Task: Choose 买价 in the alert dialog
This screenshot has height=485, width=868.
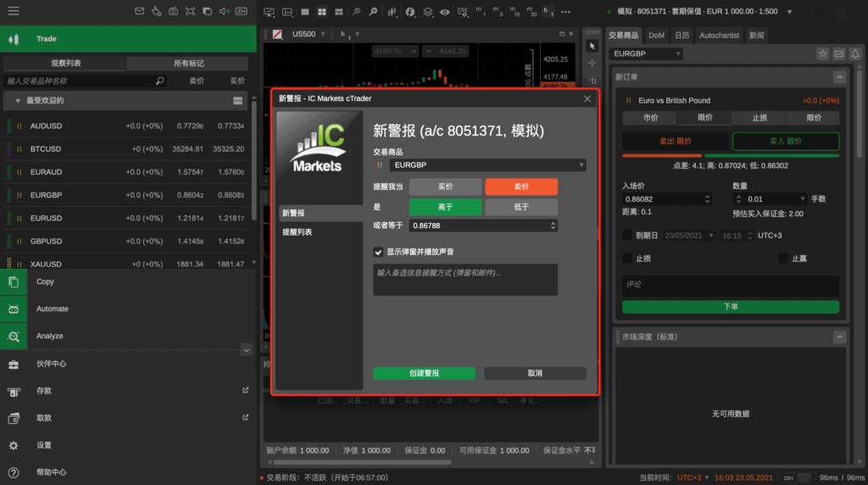Action: 445,187
